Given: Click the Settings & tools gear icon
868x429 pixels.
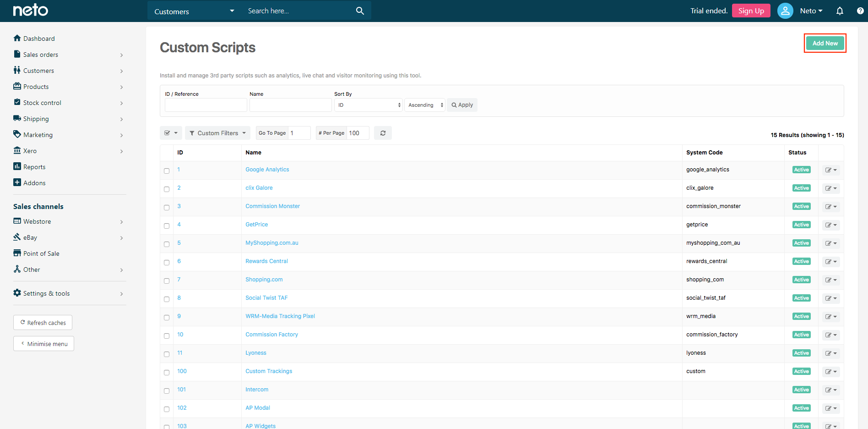Looking at the screenshot, I should [x=17, y=293].
